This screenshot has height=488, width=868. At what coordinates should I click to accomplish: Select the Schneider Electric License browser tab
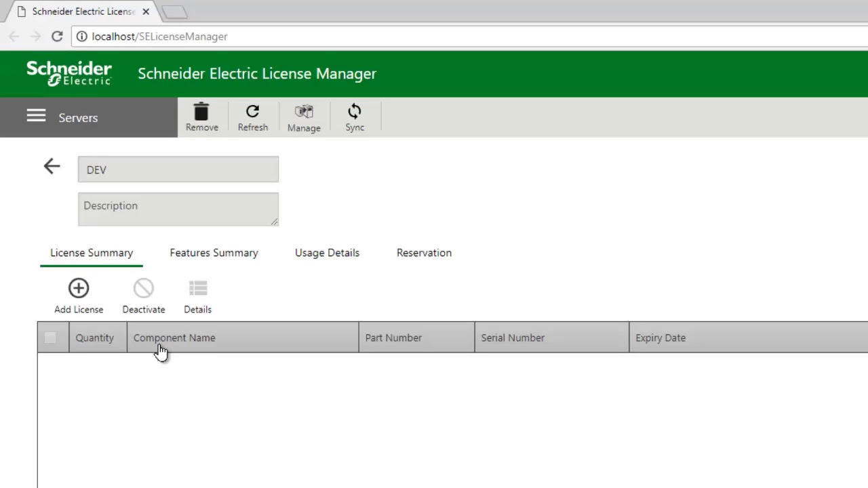pyautogui.click(x=83, y=12)
